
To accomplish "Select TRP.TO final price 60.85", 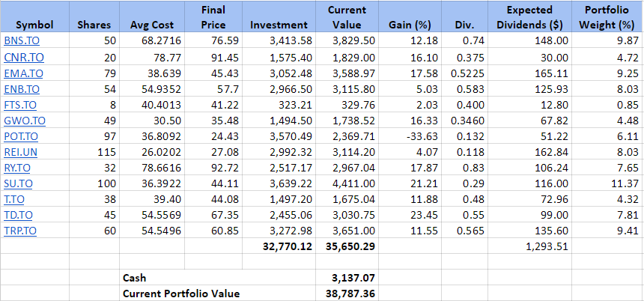I will (x=213, y=231).
